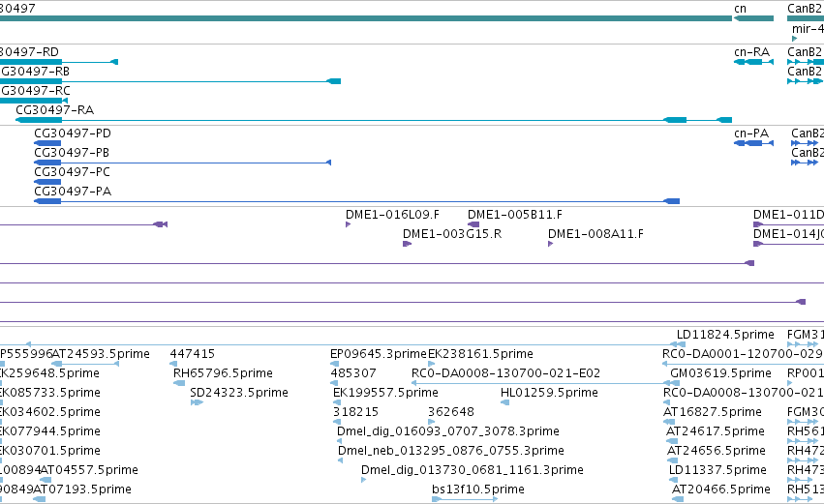Open Dmel_dig_013730_0681_1161.3prime EST
The height and width of the screenshot is (504, 824).
coord(364,480)
